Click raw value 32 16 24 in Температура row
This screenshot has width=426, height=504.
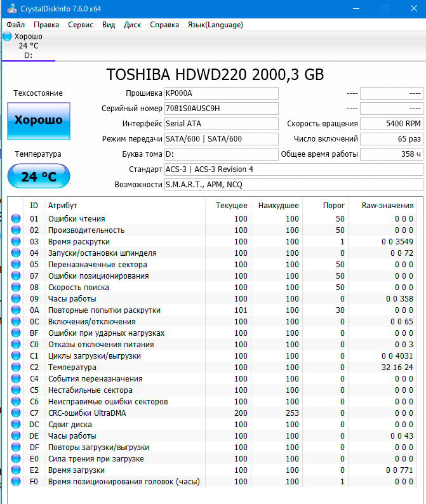[397, 367]
